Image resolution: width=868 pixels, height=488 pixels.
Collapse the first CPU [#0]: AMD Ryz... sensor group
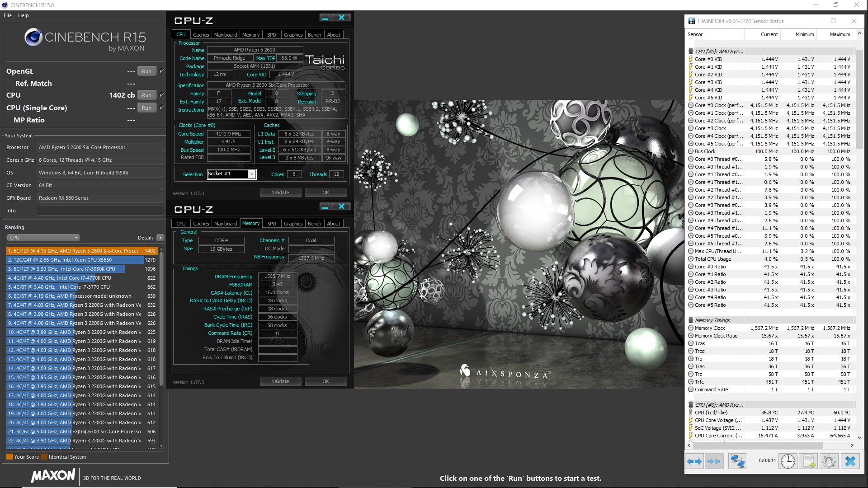(719, 52)
